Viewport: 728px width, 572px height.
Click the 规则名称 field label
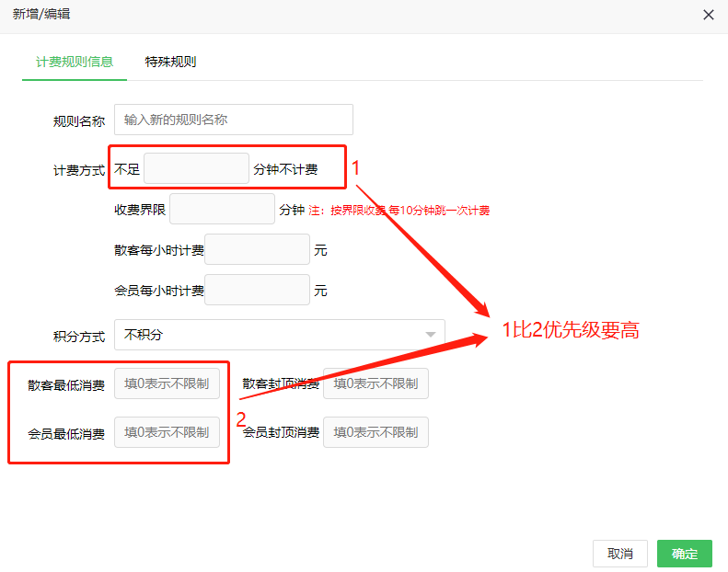(x=79, y=120)
